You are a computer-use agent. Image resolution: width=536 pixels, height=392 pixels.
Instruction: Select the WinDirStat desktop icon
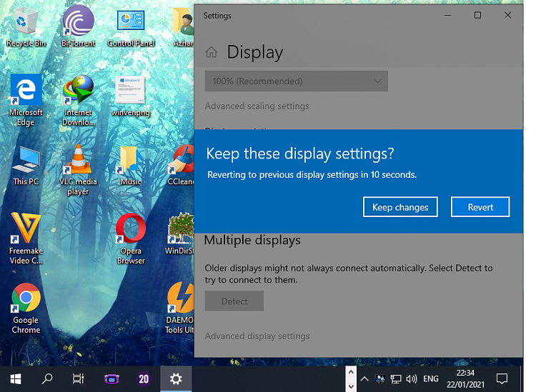click(180, 234)
